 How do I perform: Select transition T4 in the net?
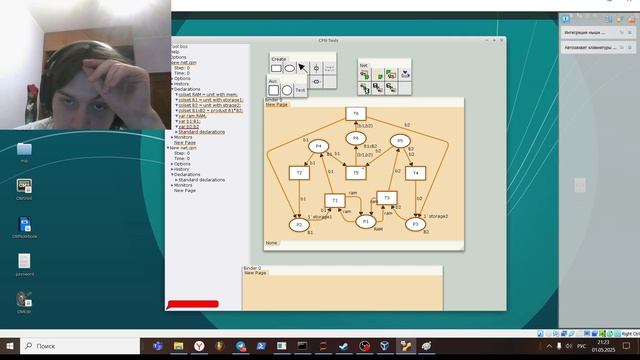point(416,173)
